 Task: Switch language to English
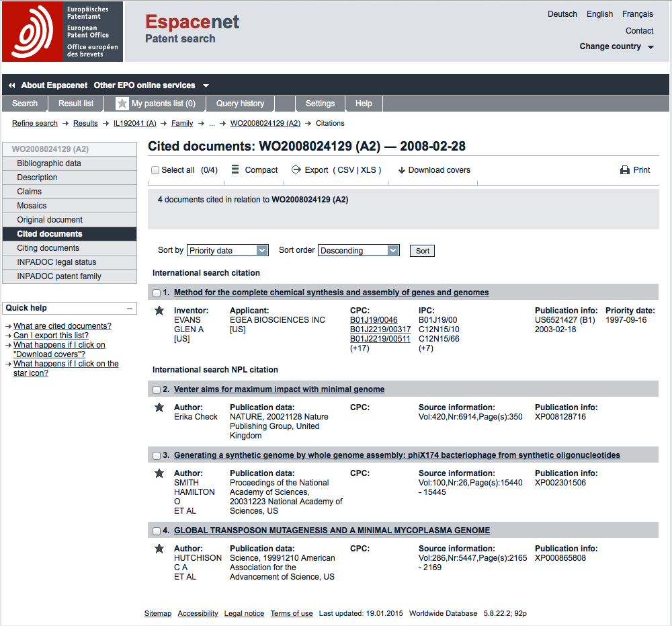click(599, 14)
